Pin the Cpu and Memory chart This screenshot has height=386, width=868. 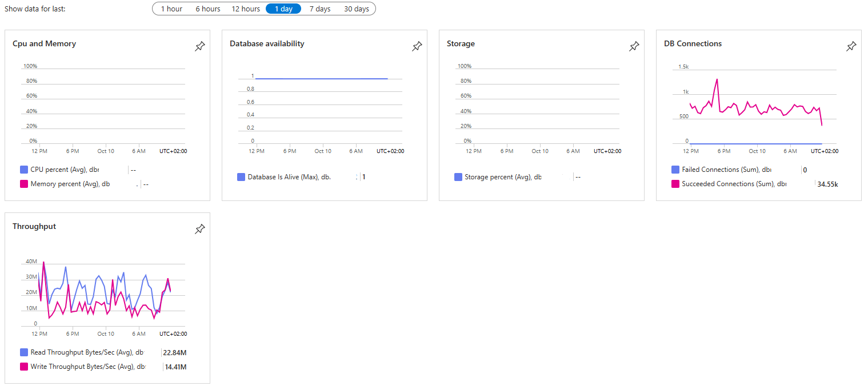[x=199, y=47]
